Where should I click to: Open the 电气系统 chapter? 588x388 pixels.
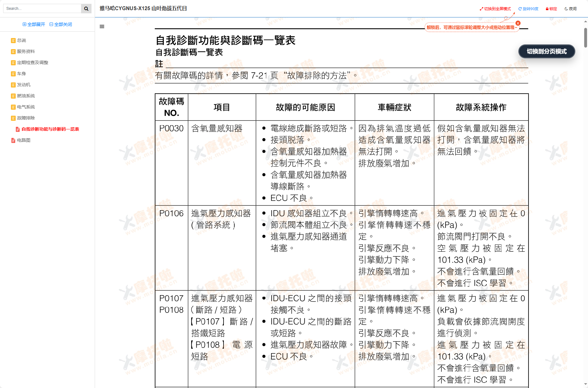pos(26,107)
